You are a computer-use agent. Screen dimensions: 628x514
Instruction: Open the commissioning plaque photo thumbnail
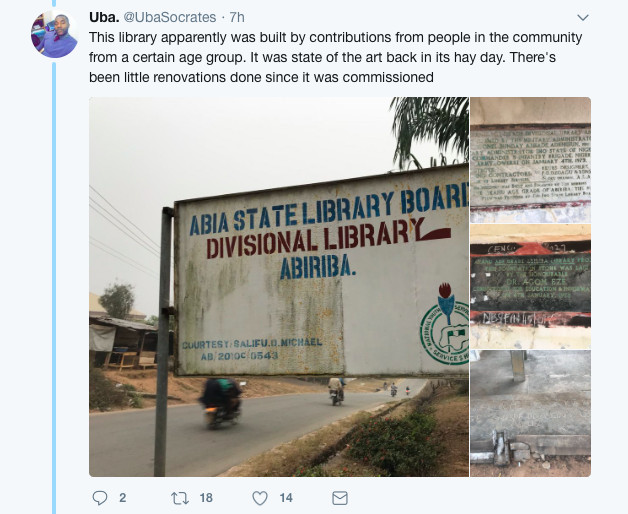(530, 160)
